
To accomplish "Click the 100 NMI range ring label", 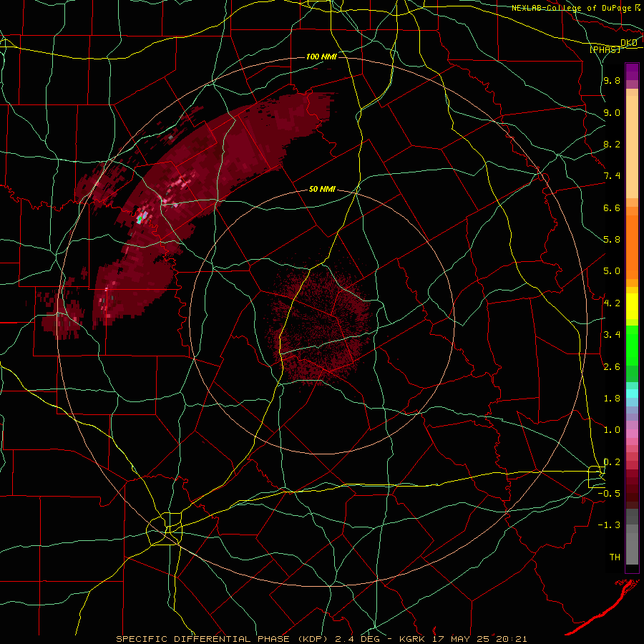I will click(x=321, y=57).
